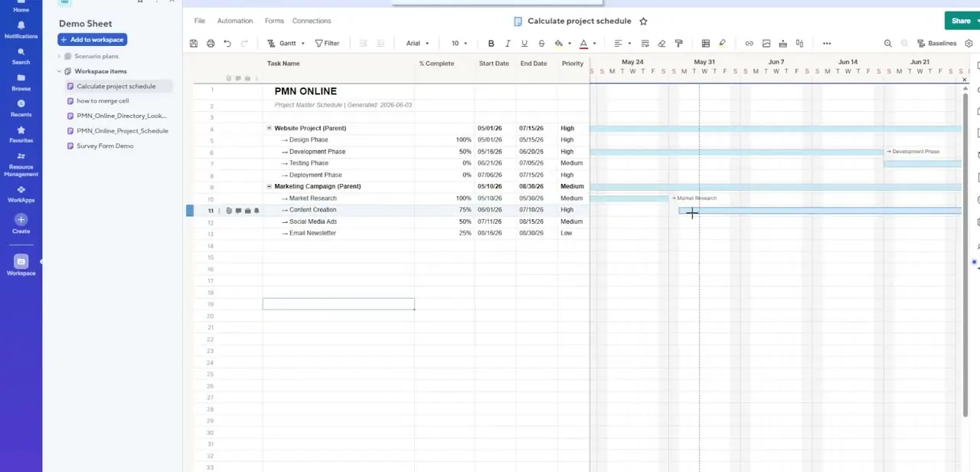Select the Content Creation Gantt bar

[x=819, y=210]
